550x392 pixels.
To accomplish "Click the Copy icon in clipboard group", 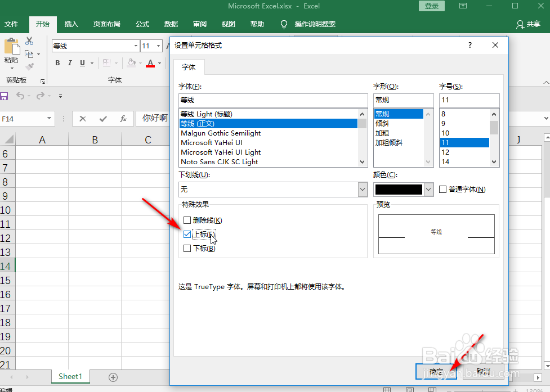I will (29, 54).
